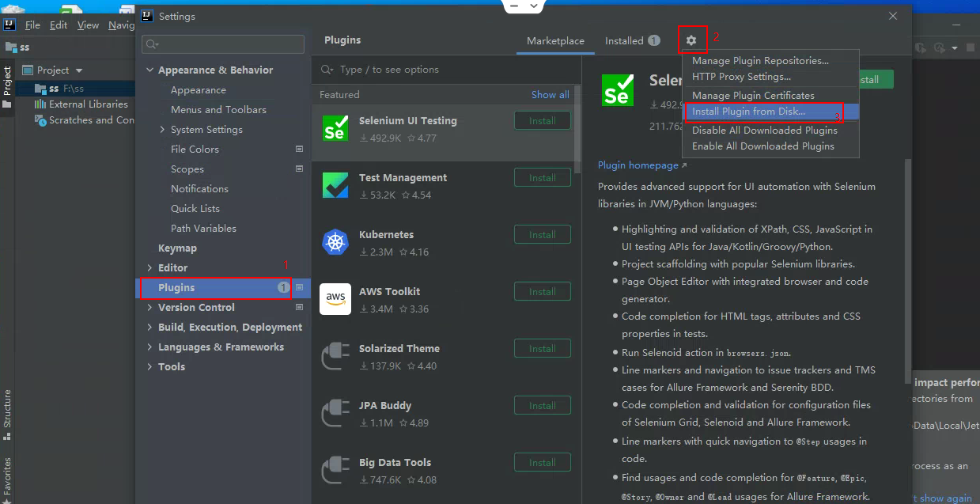The width and height of the screenshot is (980, 504).
Task: Expand the Version Control settings group
Action: click(150, 308)
